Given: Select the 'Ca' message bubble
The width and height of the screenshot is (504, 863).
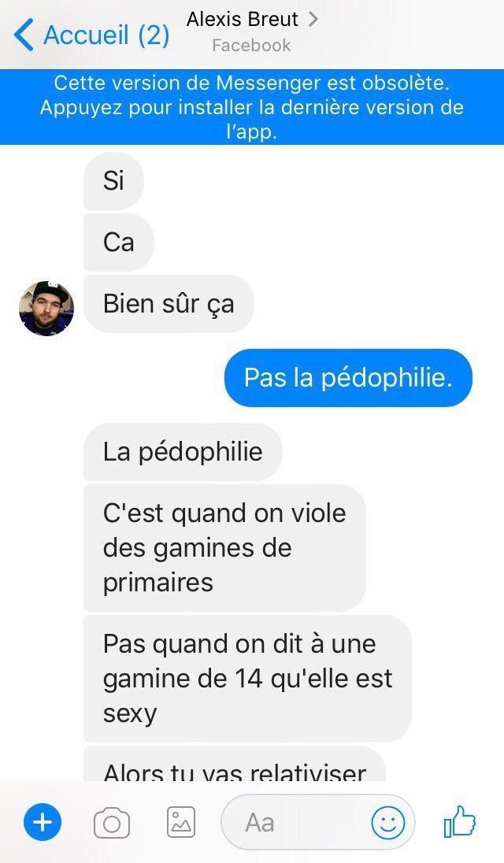Looking at the screenshot, I should click(118, 243).
